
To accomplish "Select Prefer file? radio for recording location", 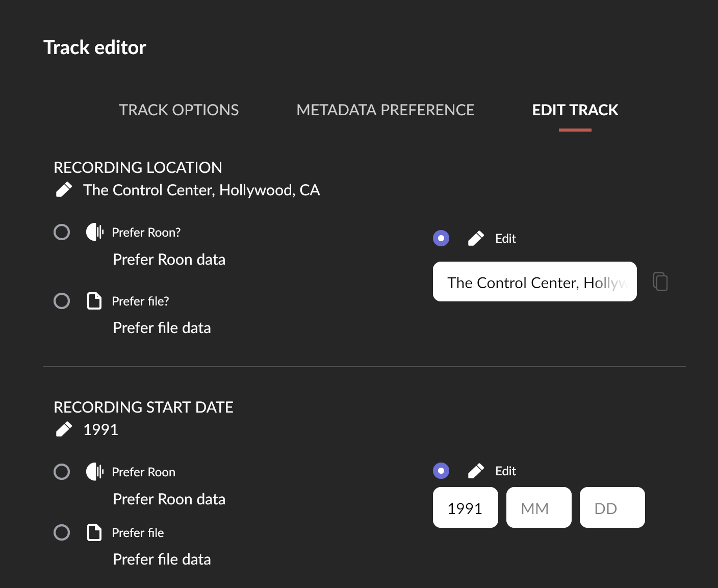I will tap(62, 301).
